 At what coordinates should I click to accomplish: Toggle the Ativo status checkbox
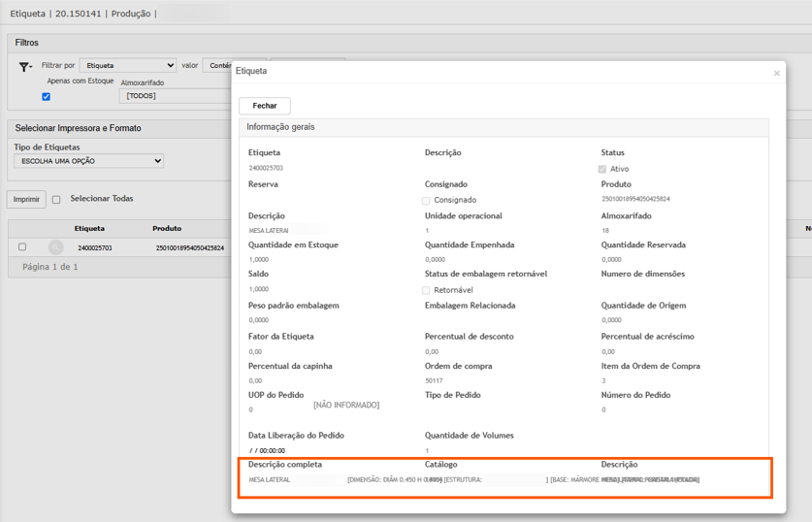[602, 170]
